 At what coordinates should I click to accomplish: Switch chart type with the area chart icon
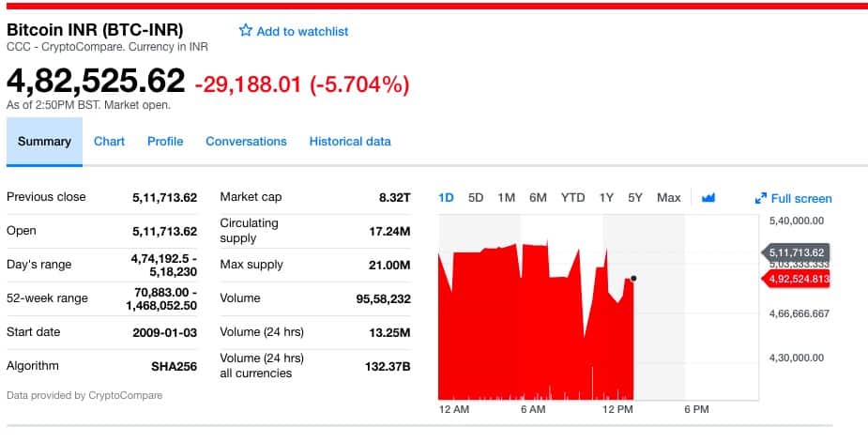[708, 198]
